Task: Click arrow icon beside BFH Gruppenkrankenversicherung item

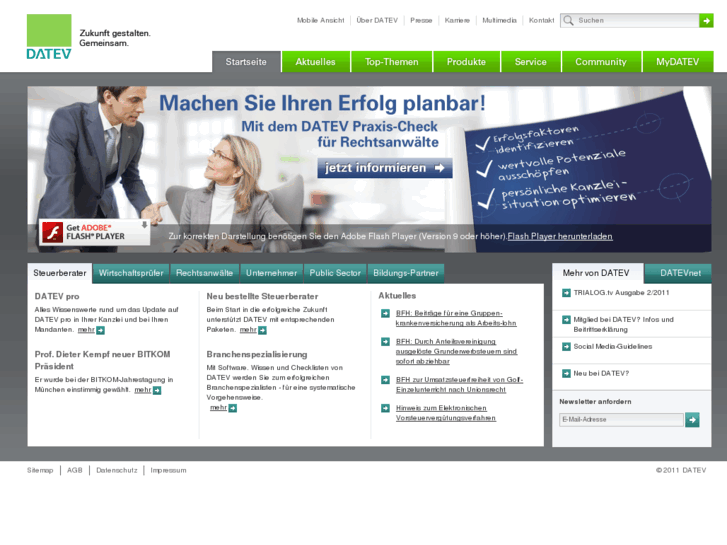Action: [385, 314]
